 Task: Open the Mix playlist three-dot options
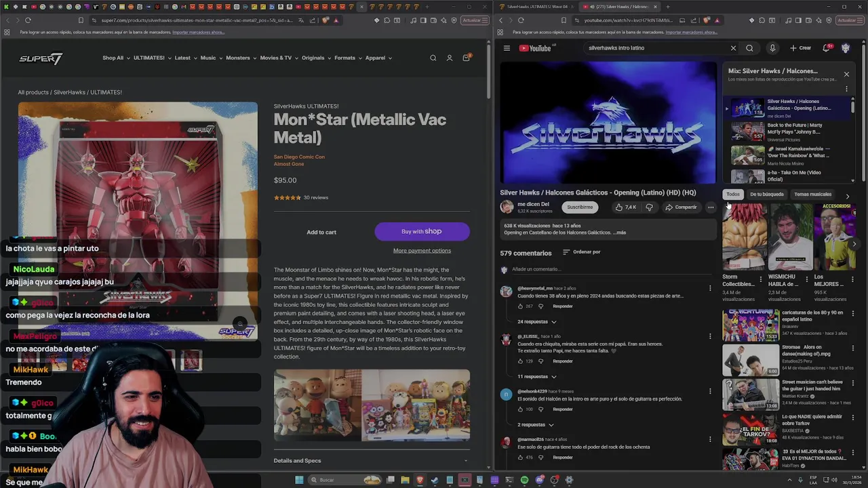(x=846, y=89)
